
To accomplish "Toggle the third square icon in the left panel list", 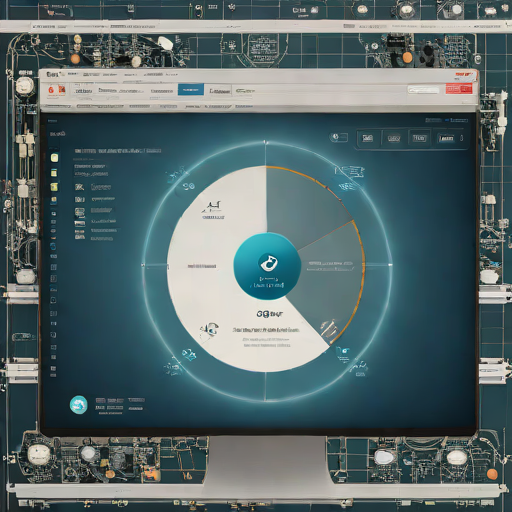I will click(x=80, y=212).
